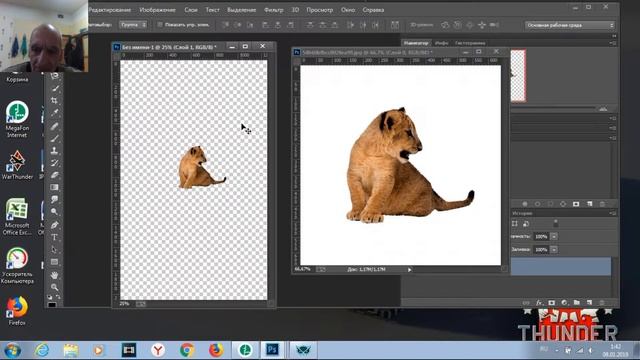Delete layer trash icon
This screenshot has height=360, width=640.
pos(602,303)
